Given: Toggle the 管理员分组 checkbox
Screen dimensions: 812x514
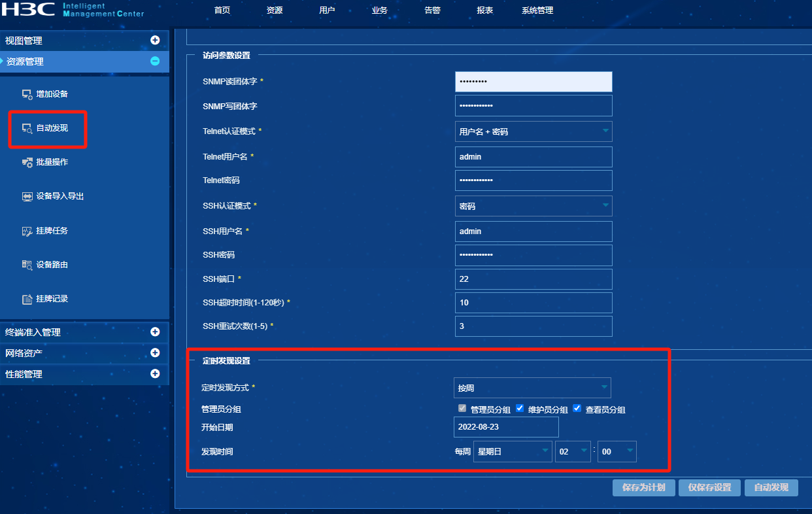Looking at the screenshot, I should click(x=462, y=409).
